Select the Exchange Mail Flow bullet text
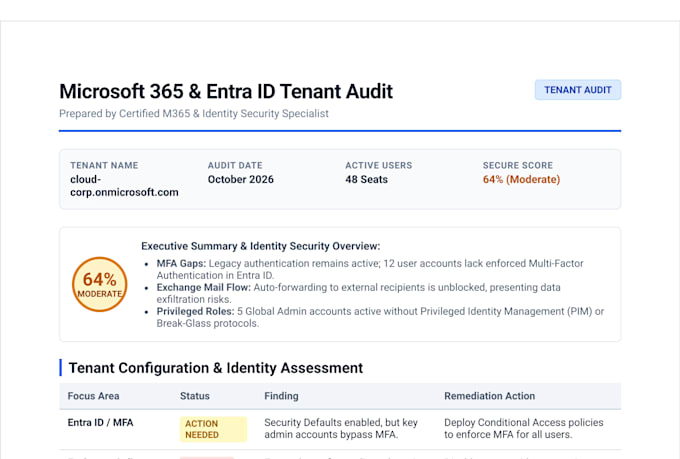Screen dimensions: 680x459 click(359, 293)
